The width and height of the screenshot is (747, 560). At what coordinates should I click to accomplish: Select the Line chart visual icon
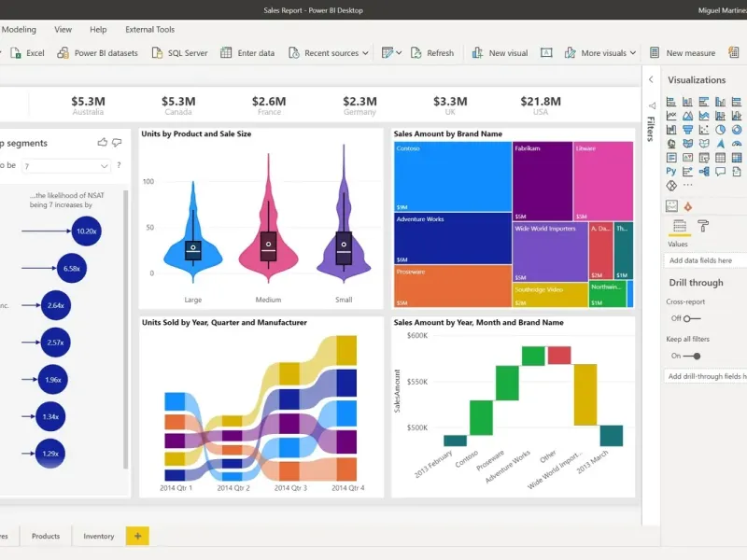671,116
